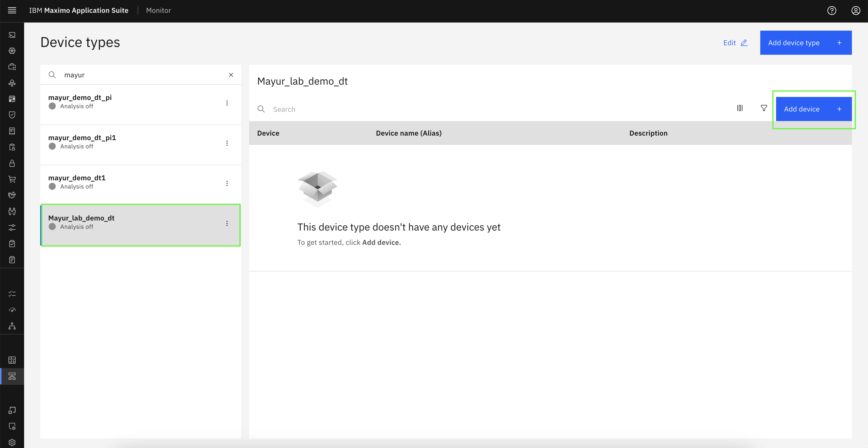
Task: Click the plain padlock sidebar icon
Action: point(12,163)
